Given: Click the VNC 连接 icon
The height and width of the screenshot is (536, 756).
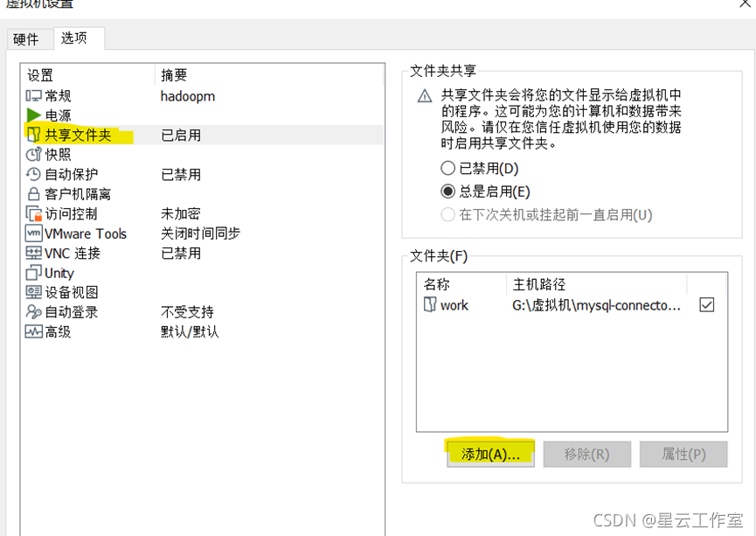Looking at the screenshot, I should pos(33,253).
